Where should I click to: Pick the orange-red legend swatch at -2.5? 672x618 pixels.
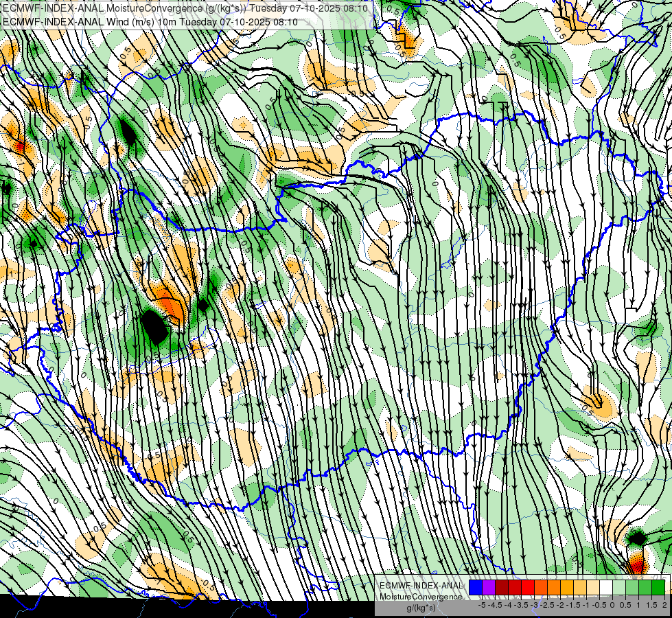coord(541,587)
